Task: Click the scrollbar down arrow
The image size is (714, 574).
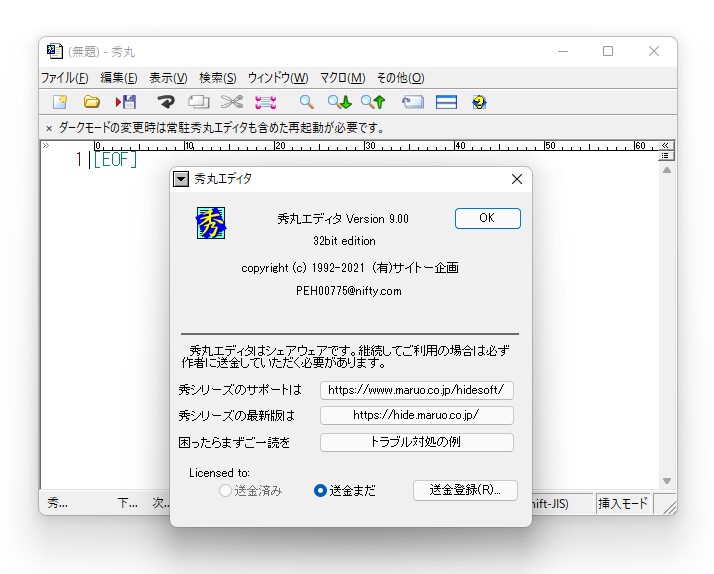Action: pos(667,481)
